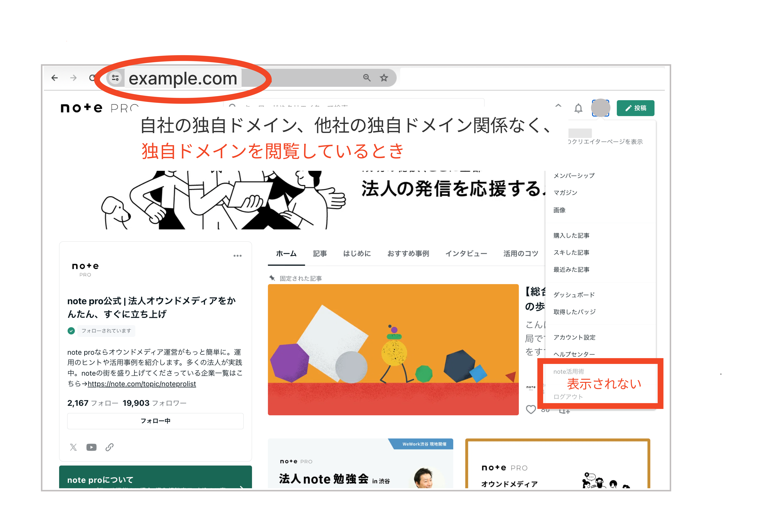Switch to the おすすめ事例 tab

[x=408, y=254]
